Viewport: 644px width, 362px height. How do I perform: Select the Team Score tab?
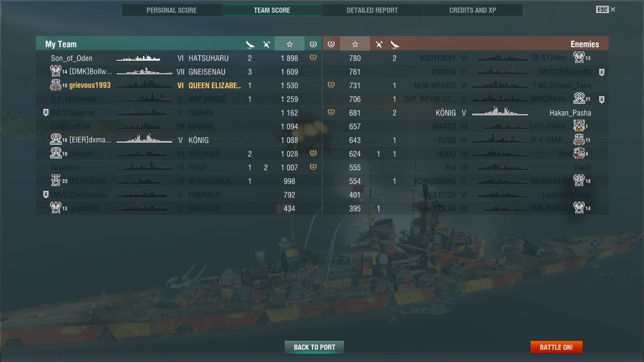coord(272,10)
